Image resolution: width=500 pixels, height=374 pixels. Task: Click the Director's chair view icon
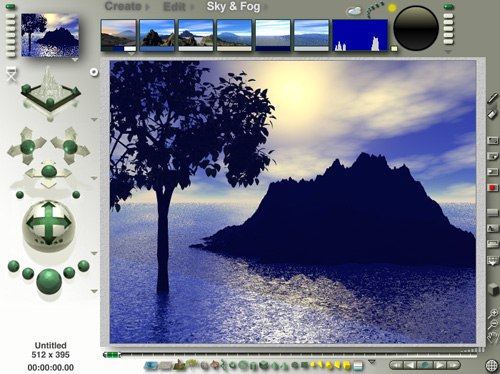click(x=12, y=73)
